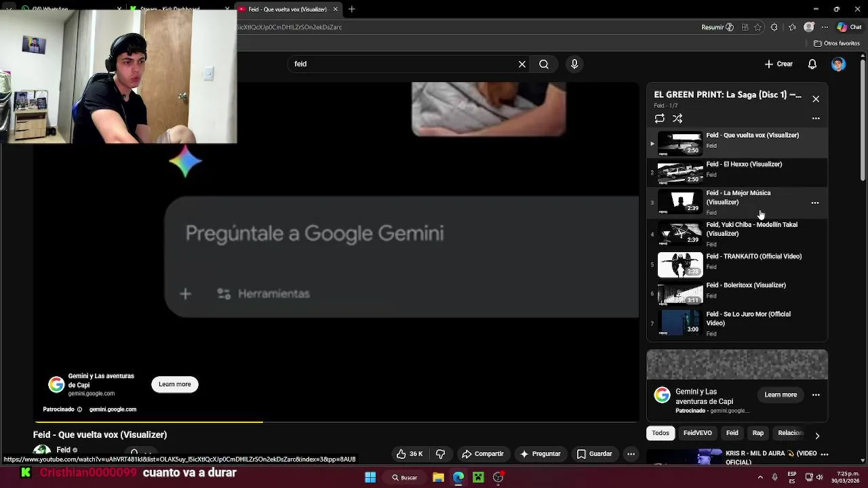Open the YouTube account avatar menu
The width and height of the screenshot is (868, 488).
pyautogui.click(x=839, y=64)
